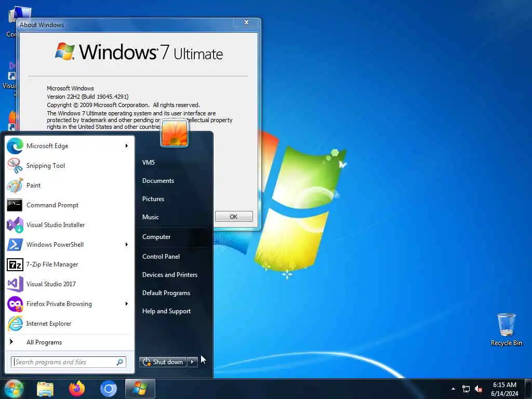Open Visual Studio Installer

pos(70,224)
